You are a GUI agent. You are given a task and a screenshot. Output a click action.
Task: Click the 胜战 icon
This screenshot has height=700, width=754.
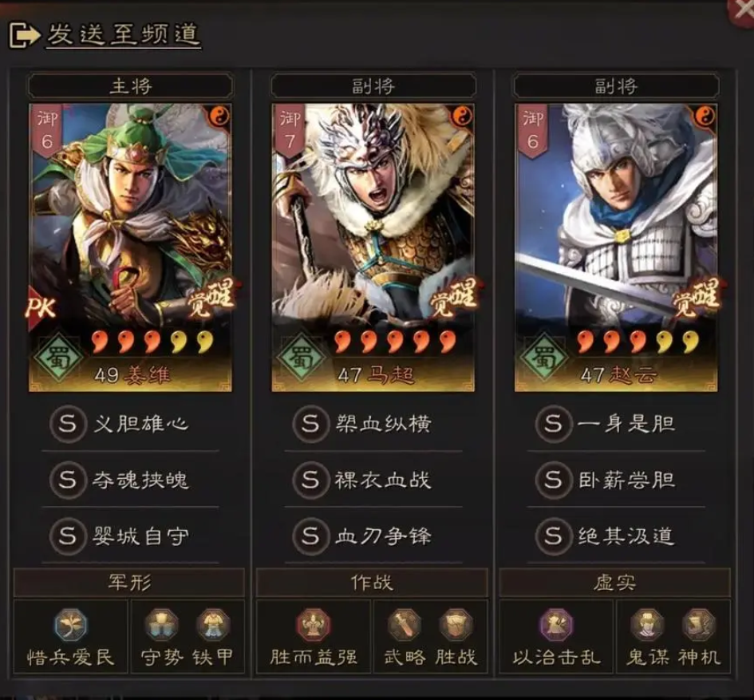tap(456, 625)
